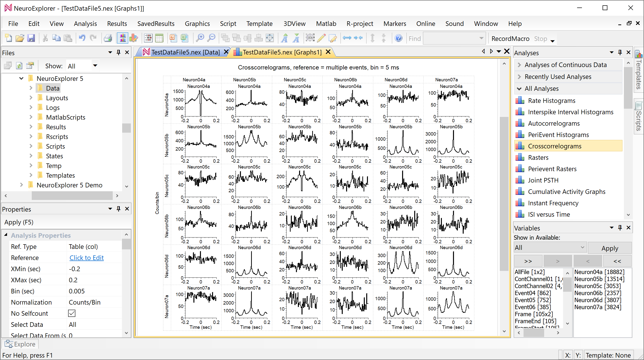This screenshot has height=360, width=644.
Task: Click the Send to PowerPoint icon
Action: [173, 38]
